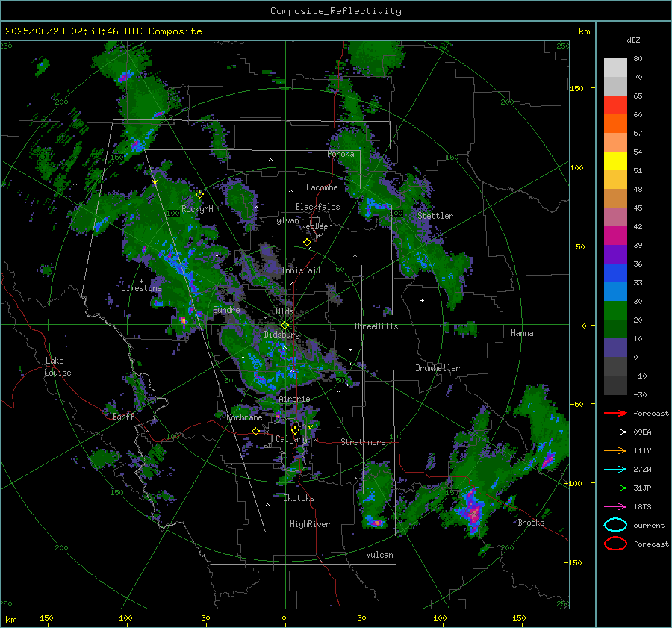Click the white plus marker west of Hanna

tap(422, 300)
